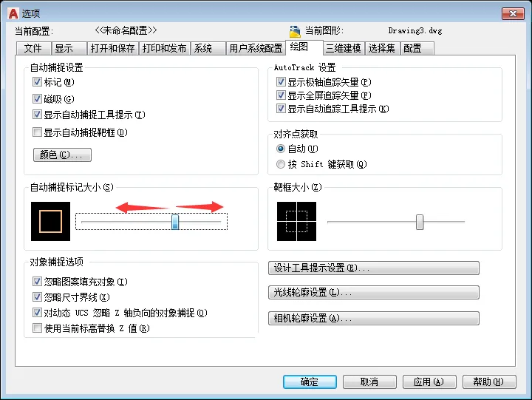
Task: Toggle 显示全屏追踪矢量(F) checkbox
Action: point(281,95)
